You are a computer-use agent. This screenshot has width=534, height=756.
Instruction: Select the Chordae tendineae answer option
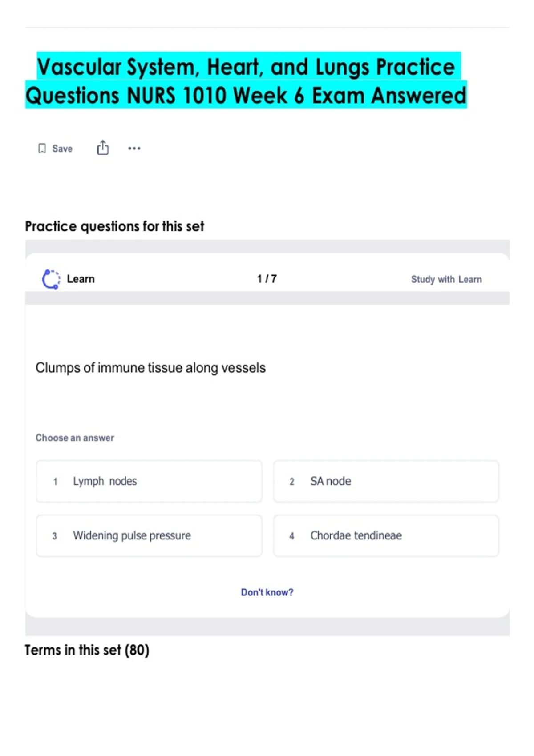386,535
